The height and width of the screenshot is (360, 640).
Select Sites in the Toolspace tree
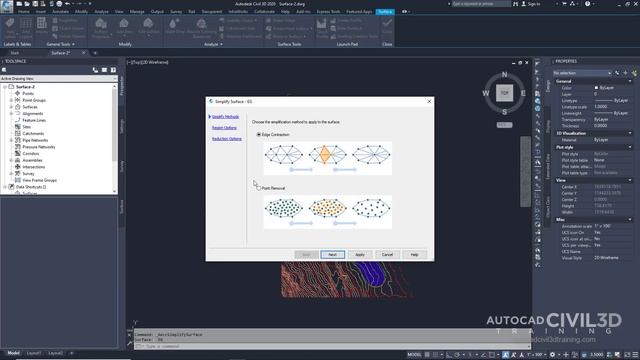point(27,127)
